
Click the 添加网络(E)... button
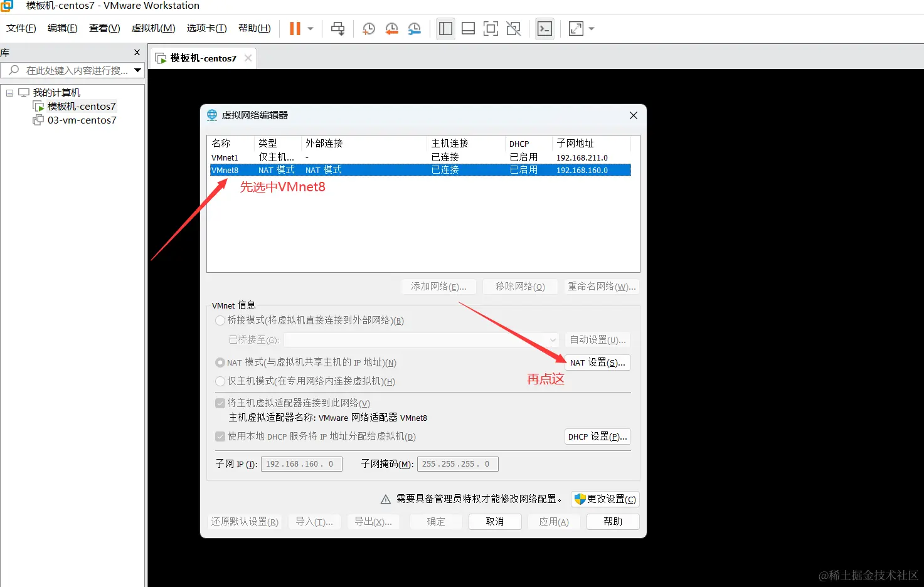pos(438,287)
